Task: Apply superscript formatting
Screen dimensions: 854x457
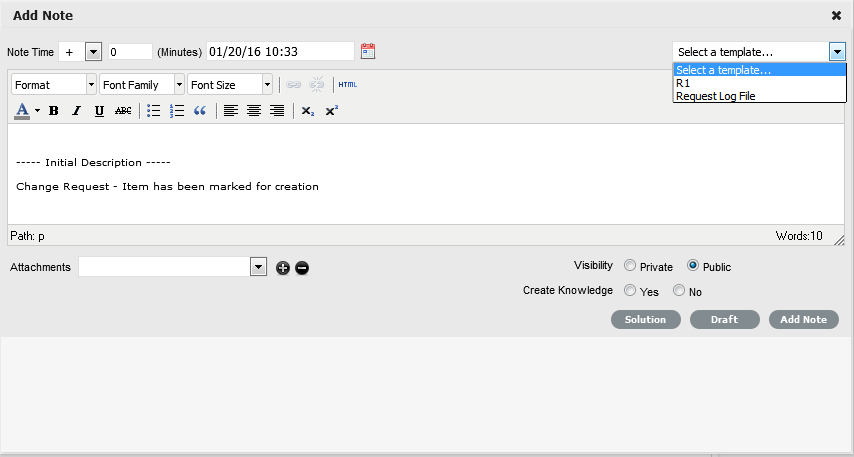Action: point(332,111)
